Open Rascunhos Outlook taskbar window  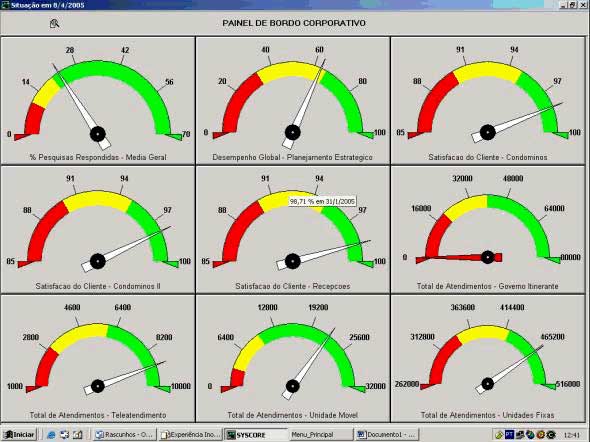click(125, 434)
